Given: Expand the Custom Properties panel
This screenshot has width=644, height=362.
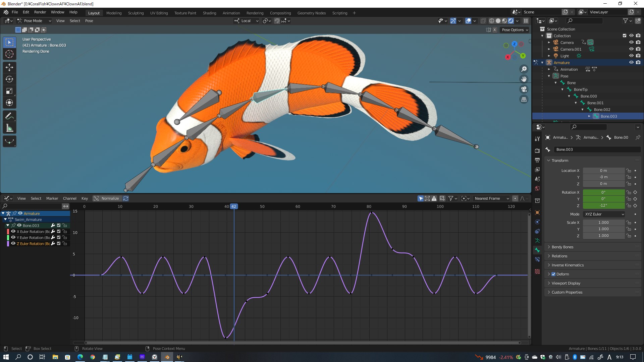Looking at the screenshot, I should tap(592, 292).
